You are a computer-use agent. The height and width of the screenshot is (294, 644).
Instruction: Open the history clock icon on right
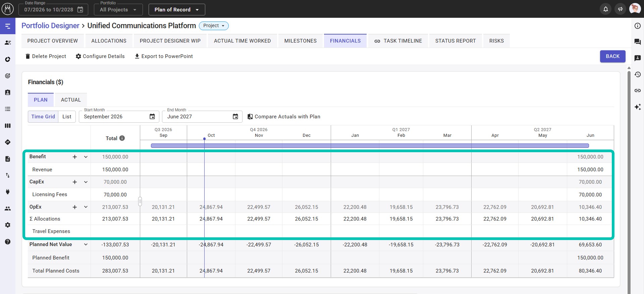(638, 74)
